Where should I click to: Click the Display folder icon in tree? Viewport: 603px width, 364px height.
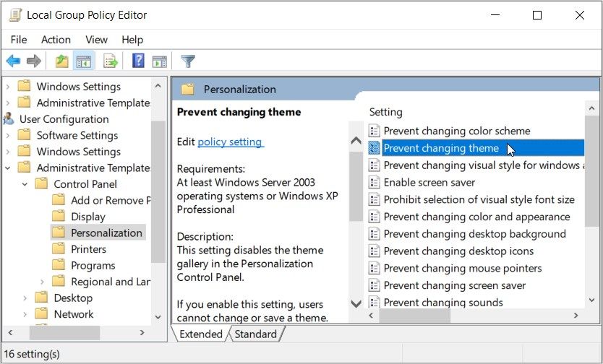click(59, 216)
